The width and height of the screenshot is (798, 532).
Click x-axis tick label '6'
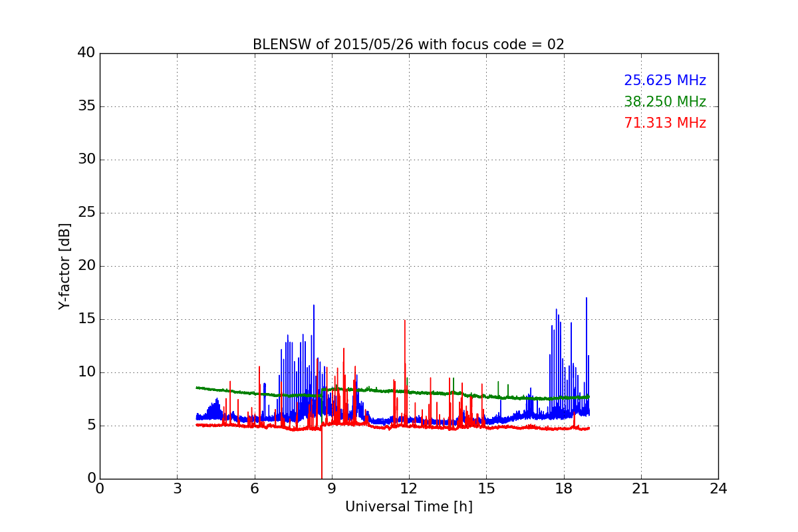coord(254,489)
